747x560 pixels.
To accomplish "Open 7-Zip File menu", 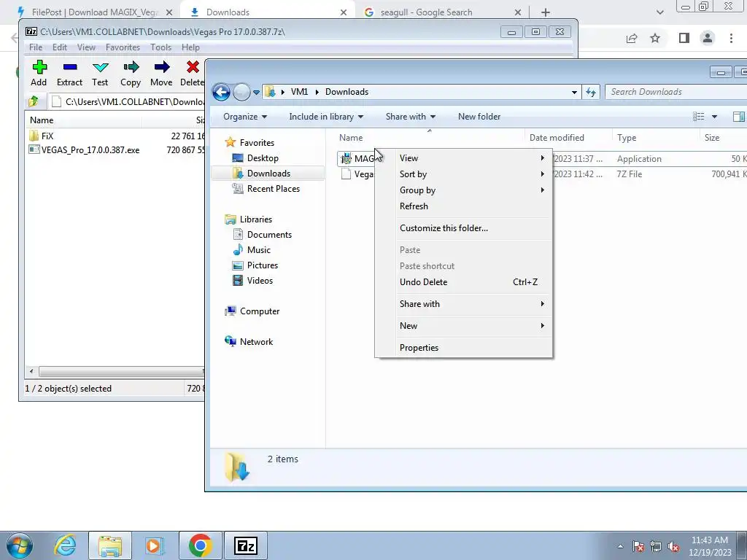I will (x=36, y=47).
